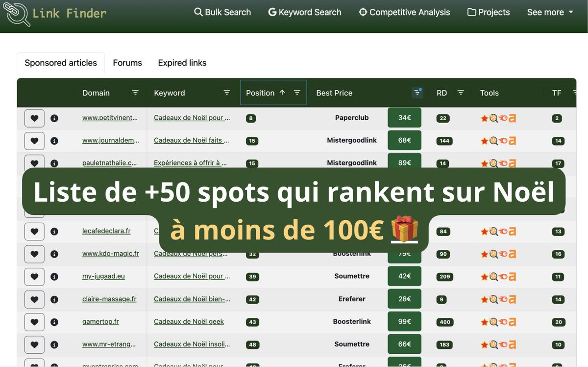This screenshot has height=367, width=588.
Task: Click magnifier tool icon in journaldem row
Action: pyautogui.click(x=493, y=141)
